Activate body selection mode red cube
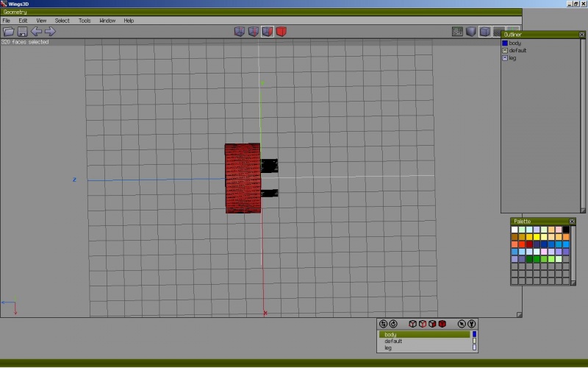588x368 pixels. click(x=282, y=32)
